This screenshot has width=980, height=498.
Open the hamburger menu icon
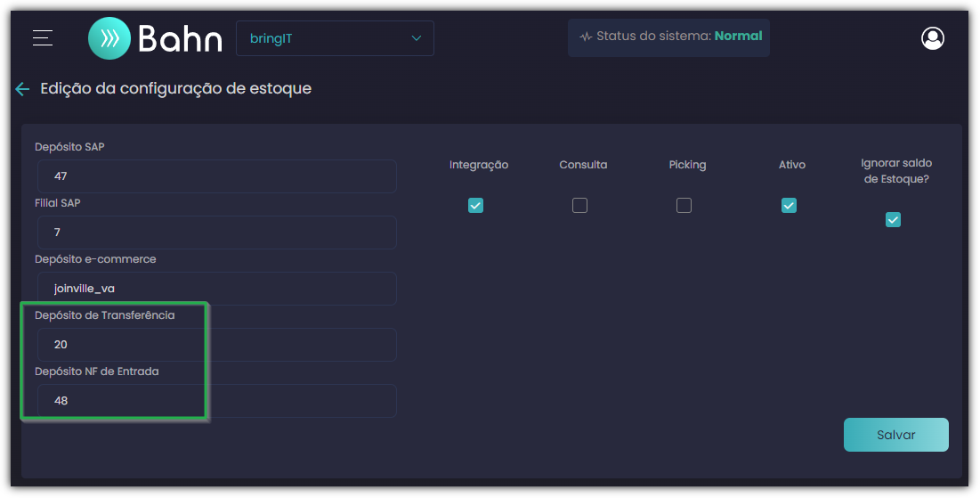(x=43, y=37)
